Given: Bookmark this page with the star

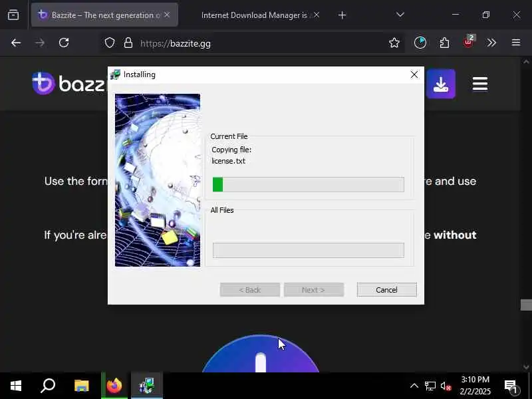Looking at the screenshot, I should click(x=394, y=43).
